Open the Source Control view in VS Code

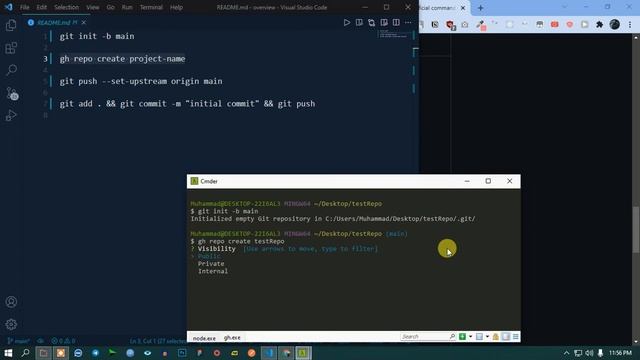tap(12, 93)
